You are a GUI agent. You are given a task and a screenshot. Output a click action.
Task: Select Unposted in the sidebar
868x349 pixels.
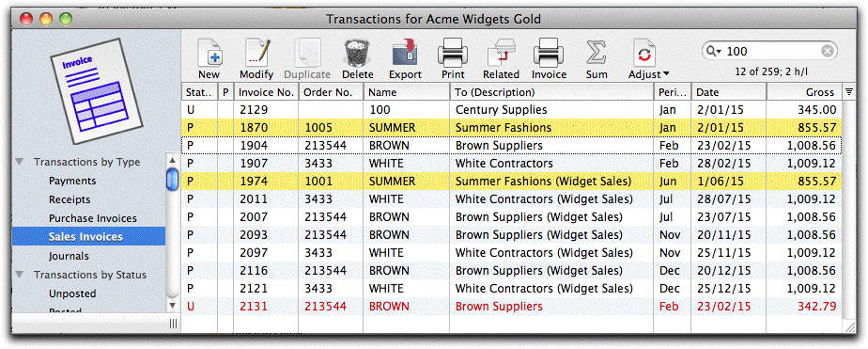click(x=72, y=293)
